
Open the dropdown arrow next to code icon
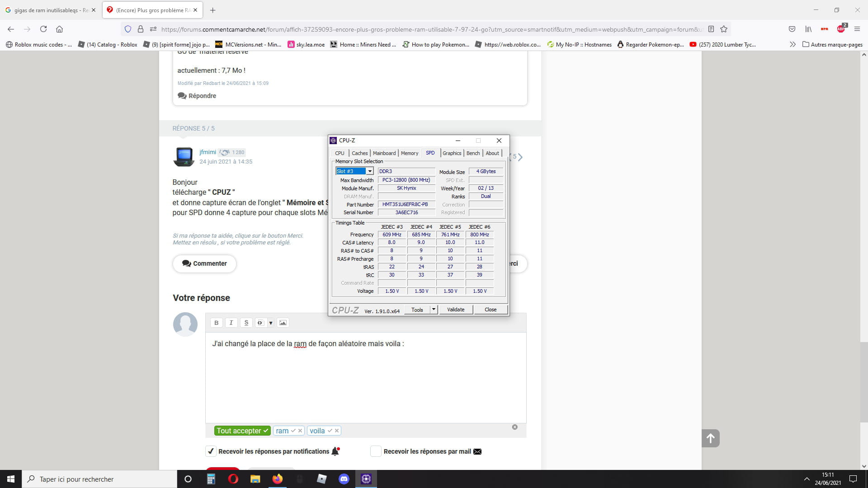pos(270,323)
